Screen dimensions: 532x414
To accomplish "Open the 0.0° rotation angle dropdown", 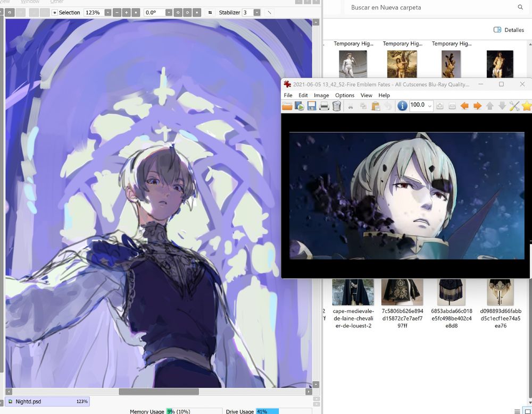I will (x=169, y=13).
